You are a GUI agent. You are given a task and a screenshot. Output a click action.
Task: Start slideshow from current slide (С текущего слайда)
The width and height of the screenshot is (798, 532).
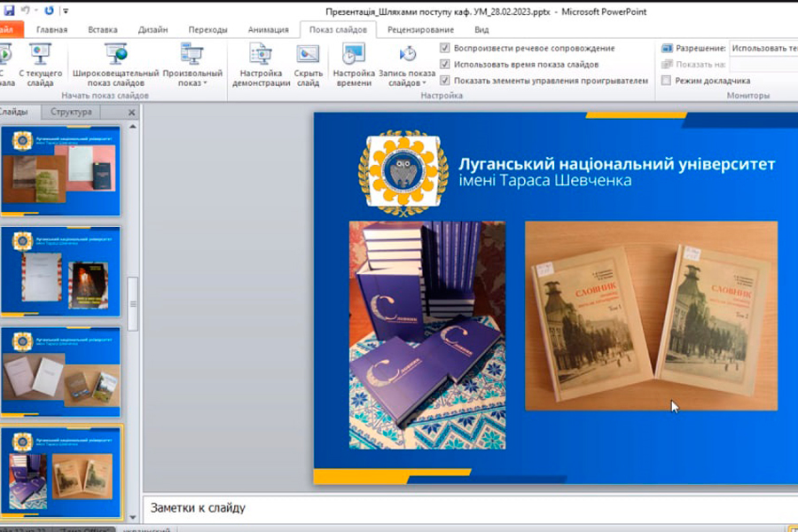coord(40,56)
